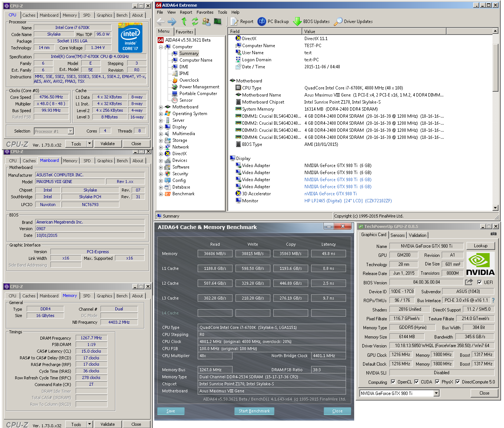Click the Bus Interface question mark
This screenshot has width=504, height=428.
pos(493,300)
